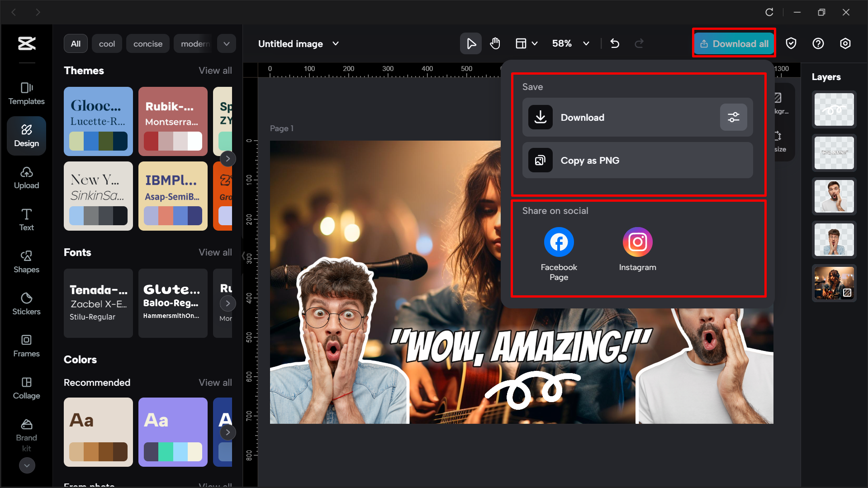Viewport: 868px width, 488px height.
Task: Open the Templates panel
Action: (x=26, y=94)
